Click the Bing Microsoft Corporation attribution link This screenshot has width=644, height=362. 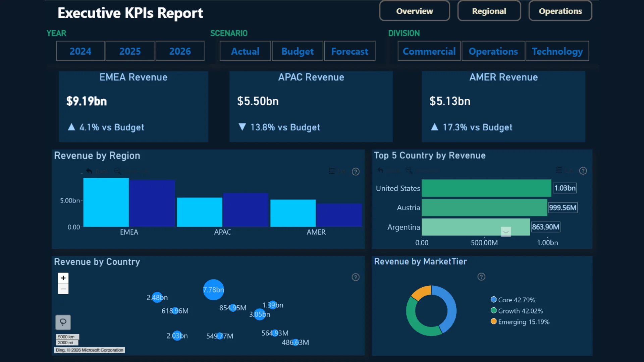(90, 350)
